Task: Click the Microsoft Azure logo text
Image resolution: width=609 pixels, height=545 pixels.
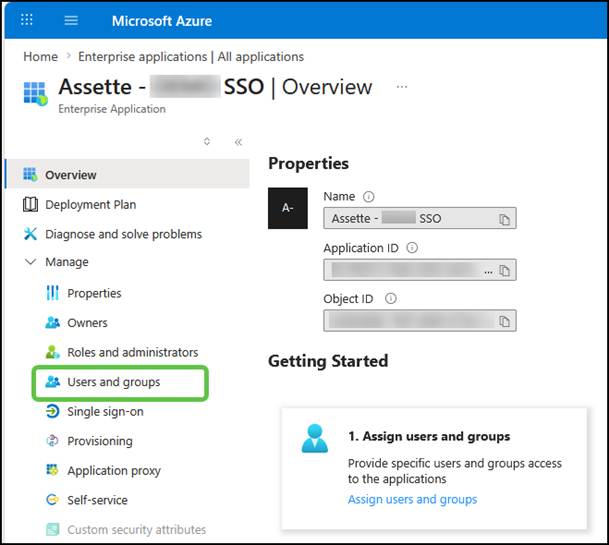Action: [162, 21]
